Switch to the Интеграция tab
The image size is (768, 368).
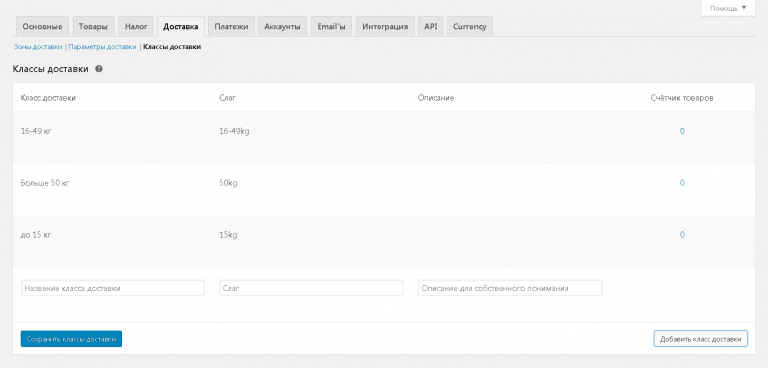385,26
